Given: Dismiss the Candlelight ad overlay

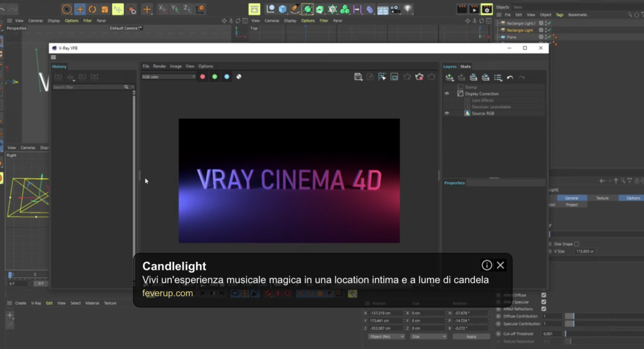Looking at the screenshot, I should pyautogui.click(x=500, y=265).
